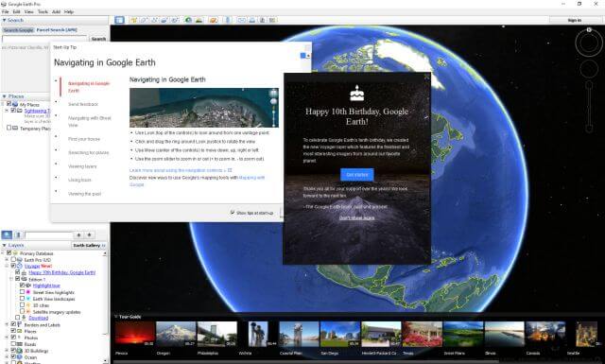Toggle sunlight across the landscape icon
605x364 pixels.
(x=199, y=20)
